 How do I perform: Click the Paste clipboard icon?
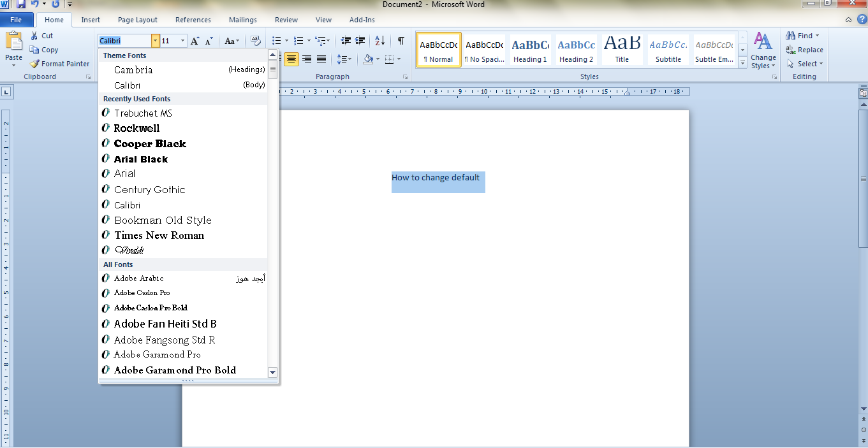(x=13, y=41)
